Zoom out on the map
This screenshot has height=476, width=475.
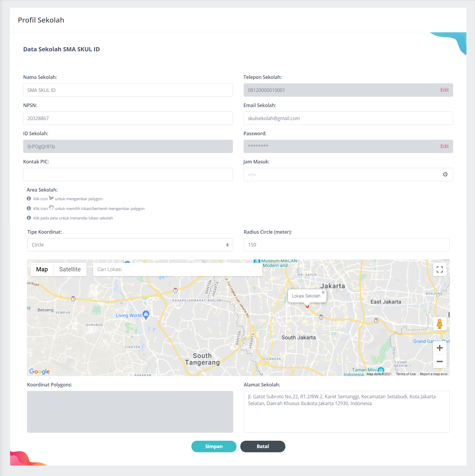click(440, 362)
